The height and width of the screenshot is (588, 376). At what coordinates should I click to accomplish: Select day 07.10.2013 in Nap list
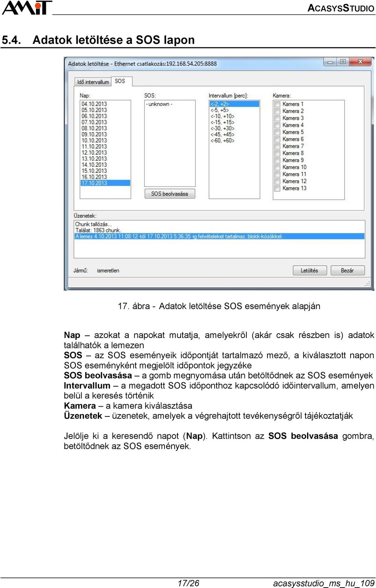click(105, 122)
